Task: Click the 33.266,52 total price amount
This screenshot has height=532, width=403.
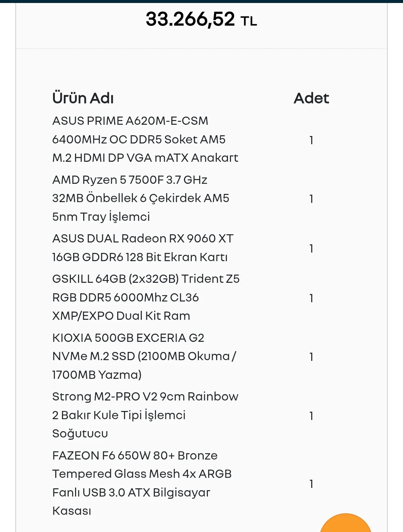Action: pos(190,19)
